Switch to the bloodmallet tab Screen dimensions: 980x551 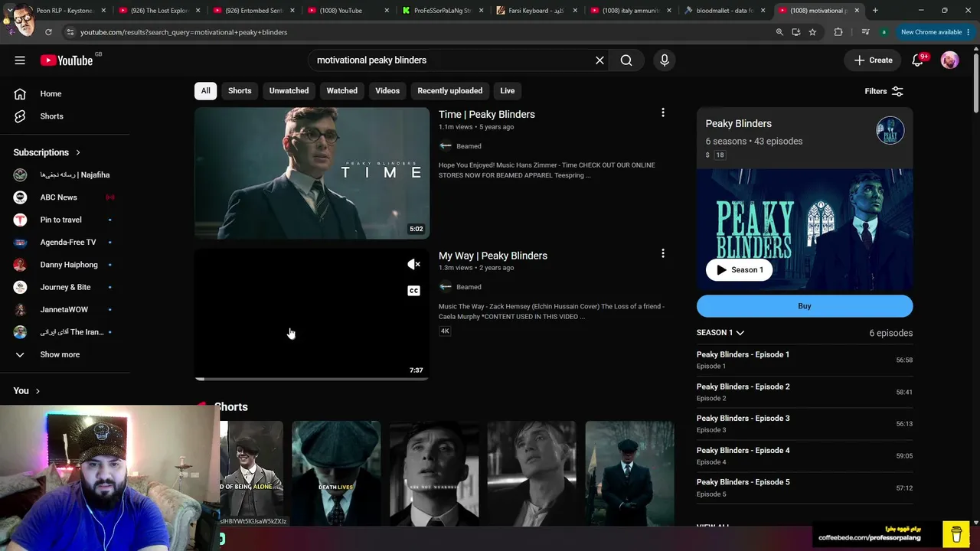coord(726,11)
